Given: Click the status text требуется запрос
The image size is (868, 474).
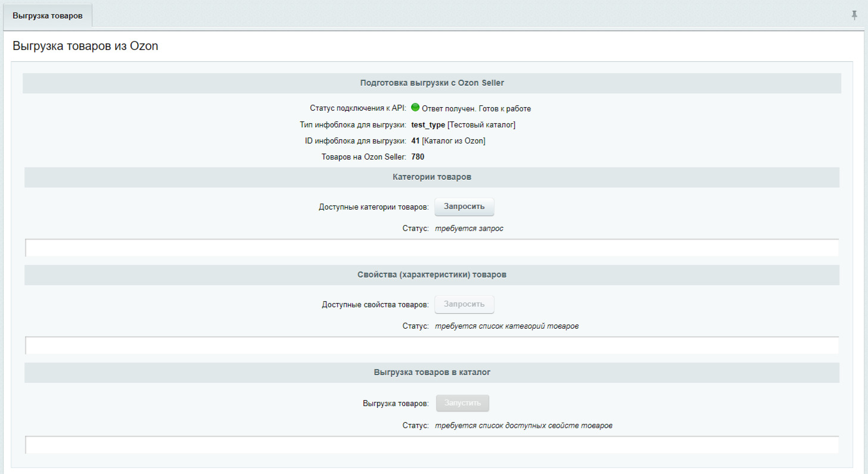Looking at the screenshot, I should [469, 229].
